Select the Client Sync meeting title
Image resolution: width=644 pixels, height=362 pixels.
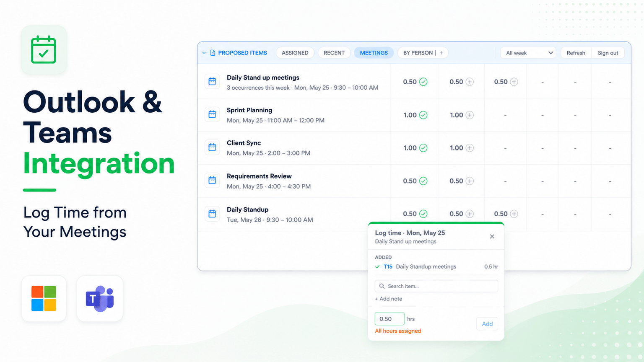[x=244, y=143]
